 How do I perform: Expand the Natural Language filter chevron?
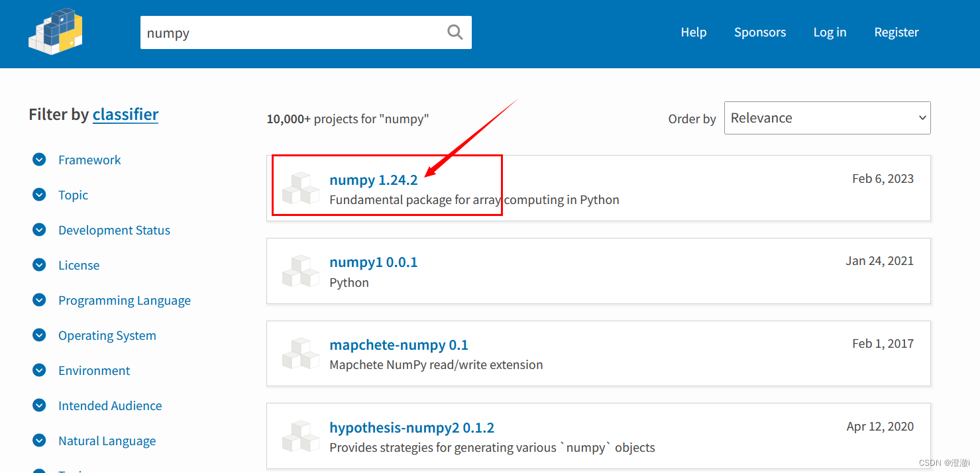coord(39,441)
